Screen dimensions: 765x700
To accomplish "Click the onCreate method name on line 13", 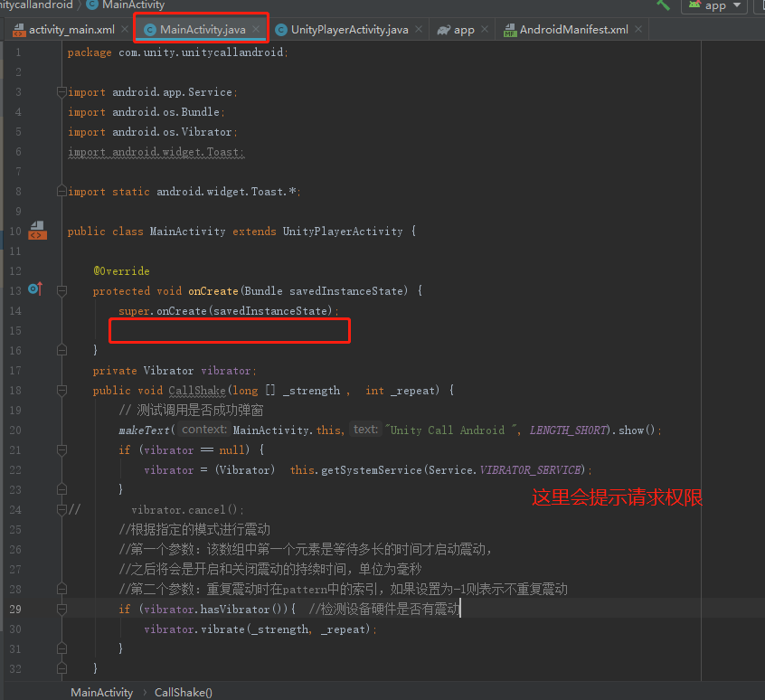I will [x=213, y=290].
